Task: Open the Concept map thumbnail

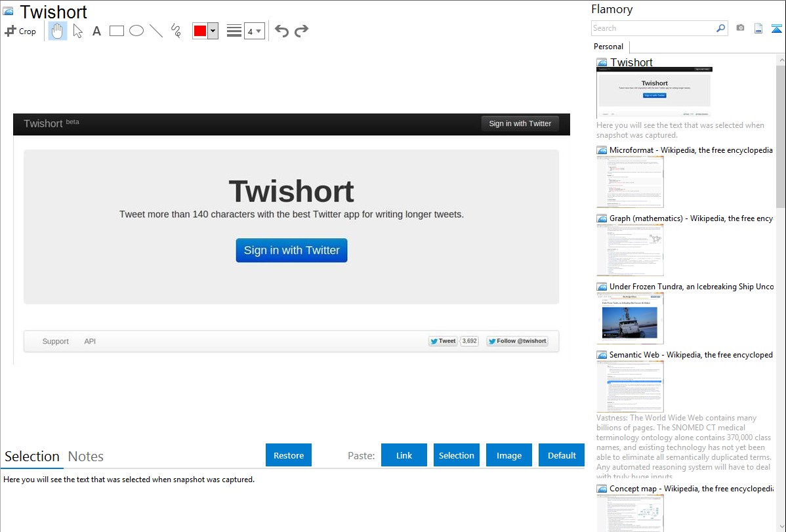Action: pyautogui.click(x=630, y=513)
